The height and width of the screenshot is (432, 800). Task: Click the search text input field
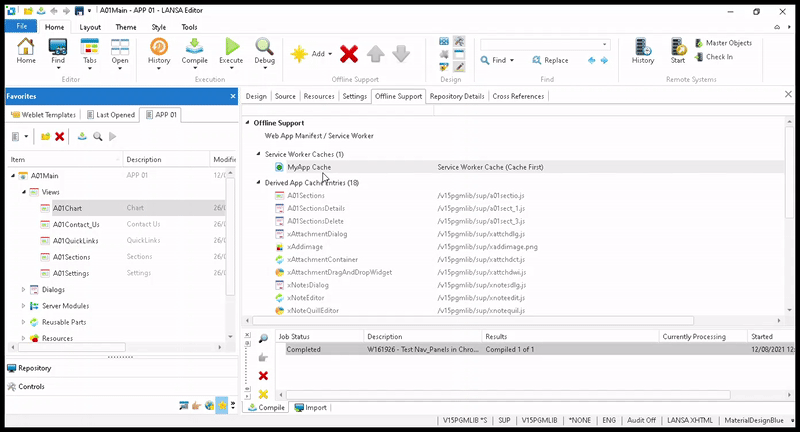click(x=543, y=44)
